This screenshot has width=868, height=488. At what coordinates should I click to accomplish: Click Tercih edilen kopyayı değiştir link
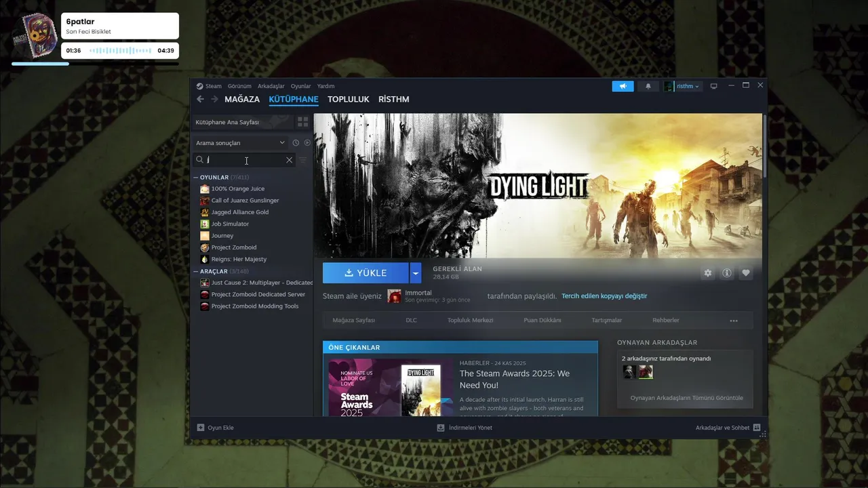click(604, 296)
